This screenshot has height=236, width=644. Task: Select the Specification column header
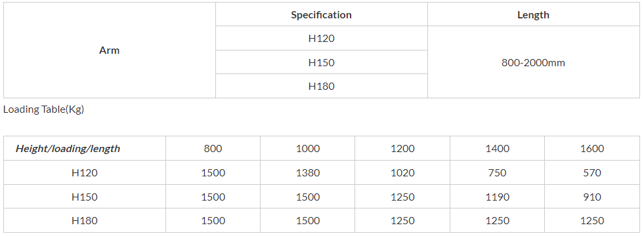322,15
